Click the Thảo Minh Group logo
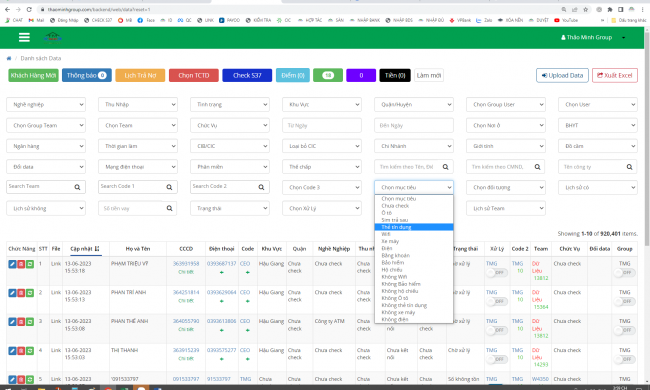The height and width of the screenshot is (390, 650). (53, 38)
